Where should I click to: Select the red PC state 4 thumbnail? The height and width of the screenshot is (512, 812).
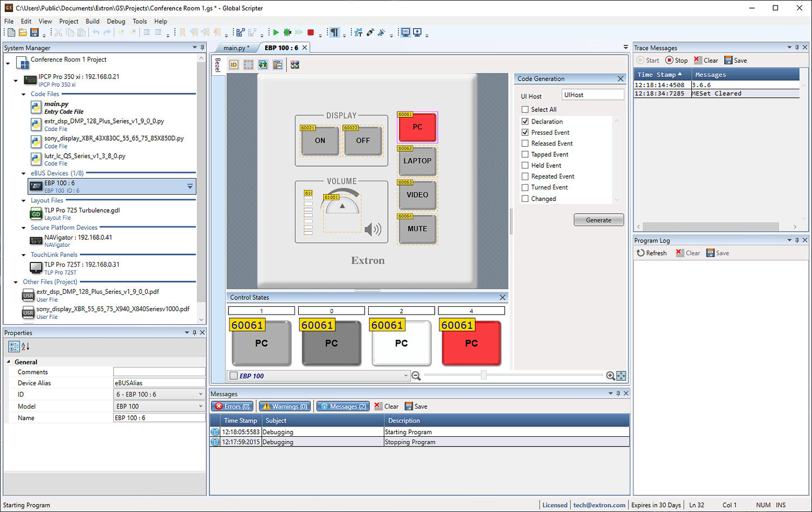[472, 343]
